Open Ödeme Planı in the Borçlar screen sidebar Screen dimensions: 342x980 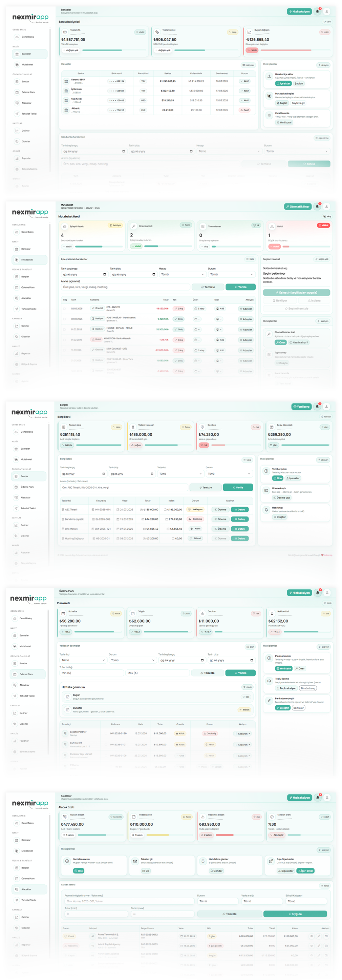(28, 487)
